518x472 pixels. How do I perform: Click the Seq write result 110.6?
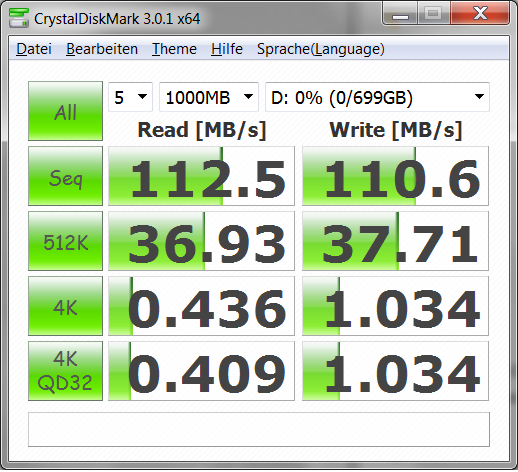[395, 176]
